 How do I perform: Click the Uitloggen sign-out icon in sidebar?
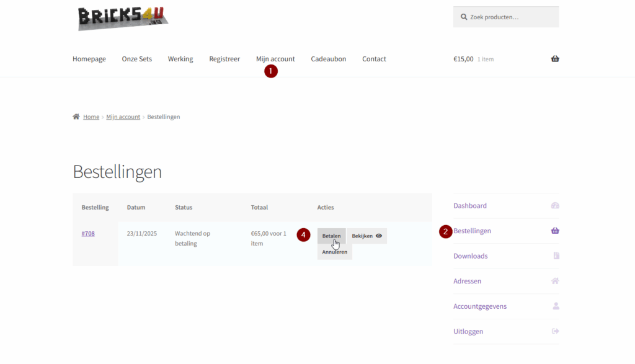click(x=555, y=332)
